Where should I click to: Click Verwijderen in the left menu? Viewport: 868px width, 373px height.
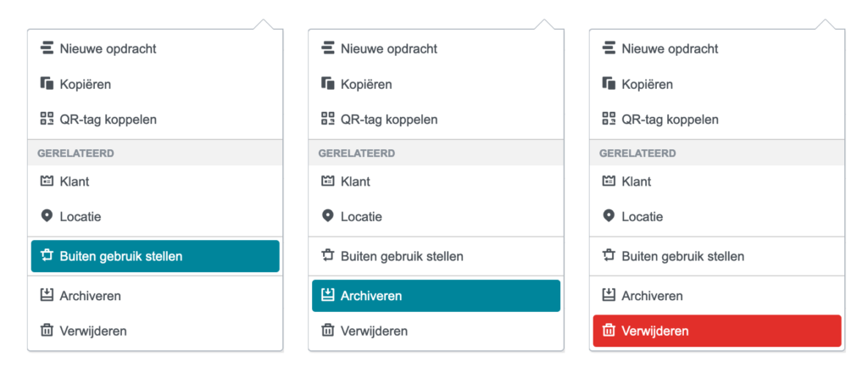coord(93,331)
